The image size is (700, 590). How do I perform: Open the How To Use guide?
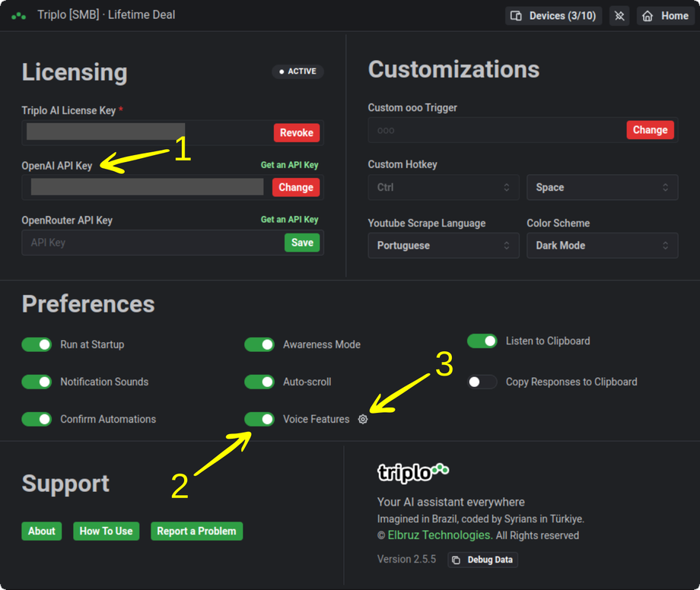106,531
